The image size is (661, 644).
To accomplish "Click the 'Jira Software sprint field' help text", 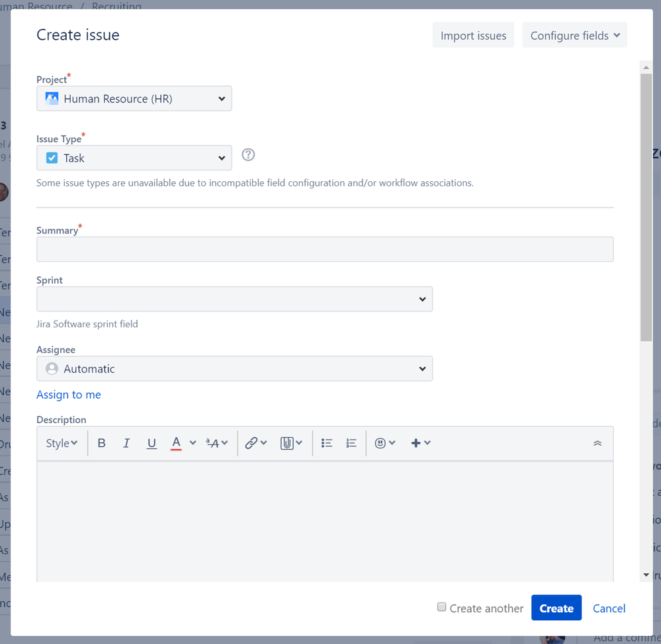I will pyautogui.click(x=87, y=324).
